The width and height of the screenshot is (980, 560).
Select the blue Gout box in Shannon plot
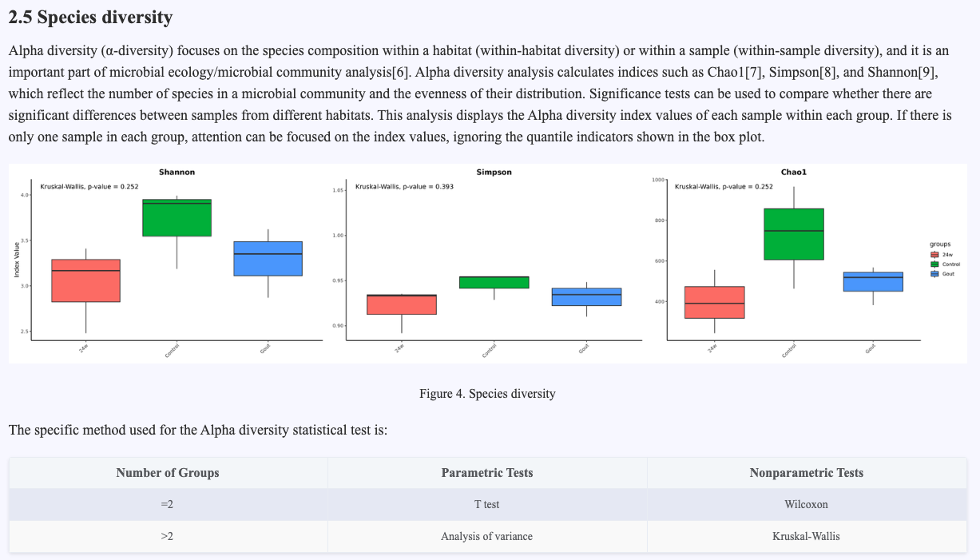click(268, 258)
